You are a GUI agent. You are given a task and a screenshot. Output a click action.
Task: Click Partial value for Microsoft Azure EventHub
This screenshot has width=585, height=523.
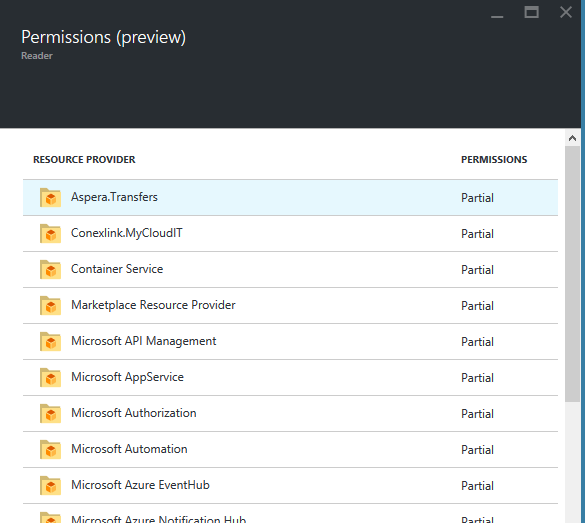[x=477, y=486]
